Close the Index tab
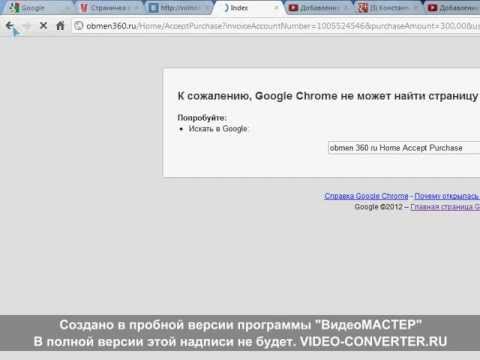Screen dimensions: 480x360 coord(276,8)
